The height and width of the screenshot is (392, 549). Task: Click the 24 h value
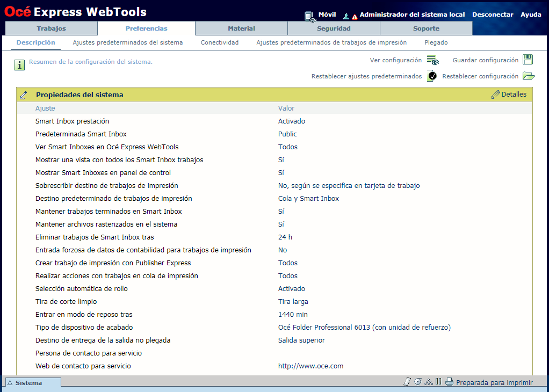pyautogui.click(x=285, y=237)
